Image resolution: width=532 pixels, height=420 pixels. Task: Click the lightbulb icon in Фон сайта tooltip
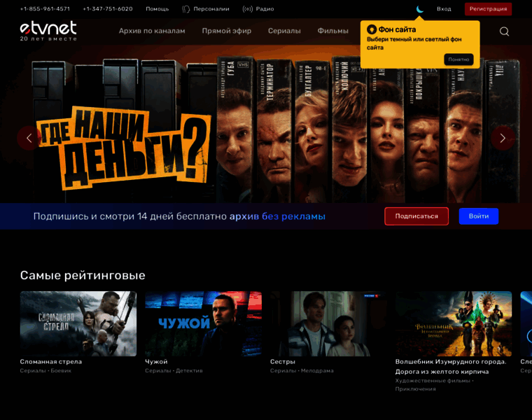(x=372, y=29)
